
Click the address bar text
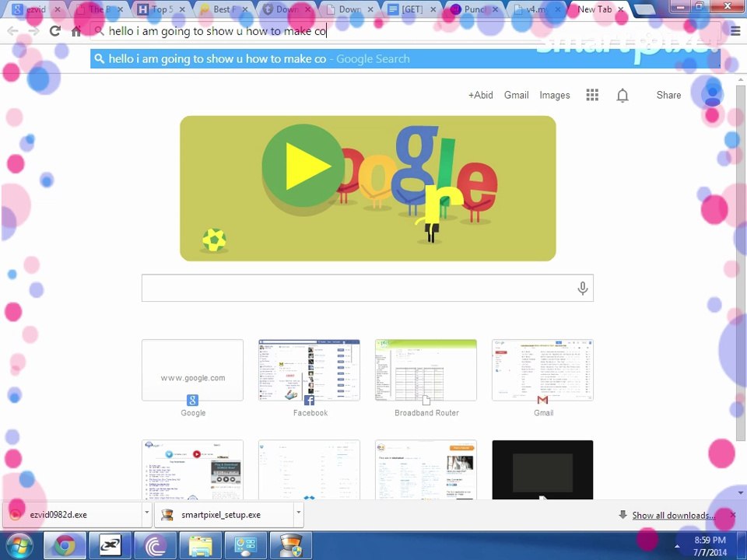[217, 31]
